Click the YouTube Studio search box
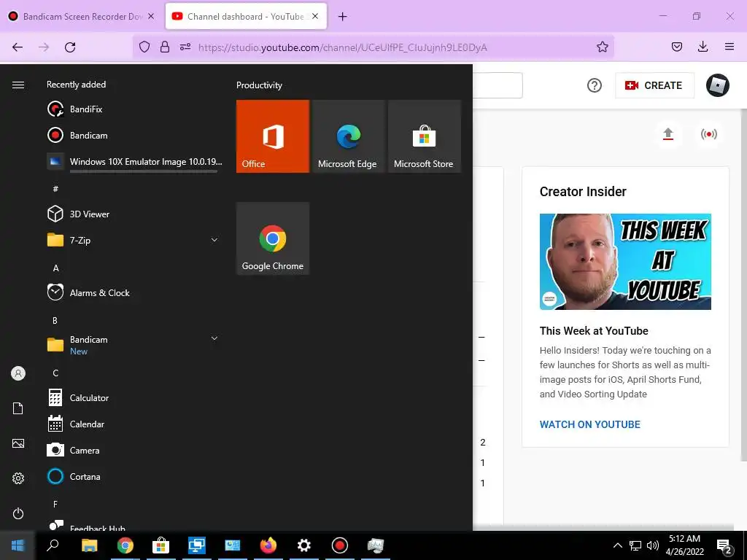This screenshot has height=560, width=747. (x=498, y=85)
